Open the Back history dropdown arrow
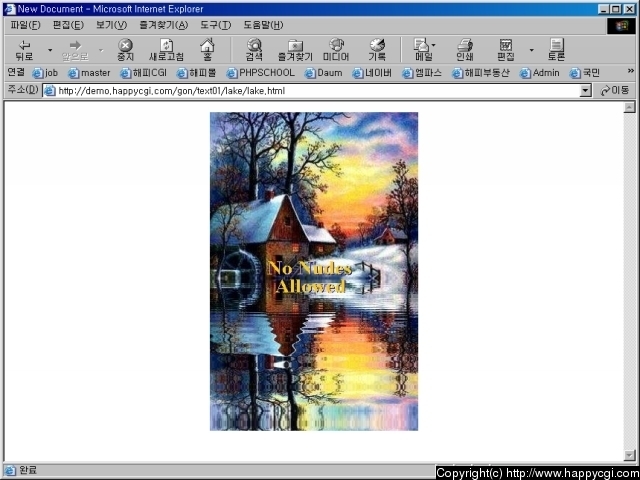The width and height of the screenshot is (640, 480). (50, 50)
